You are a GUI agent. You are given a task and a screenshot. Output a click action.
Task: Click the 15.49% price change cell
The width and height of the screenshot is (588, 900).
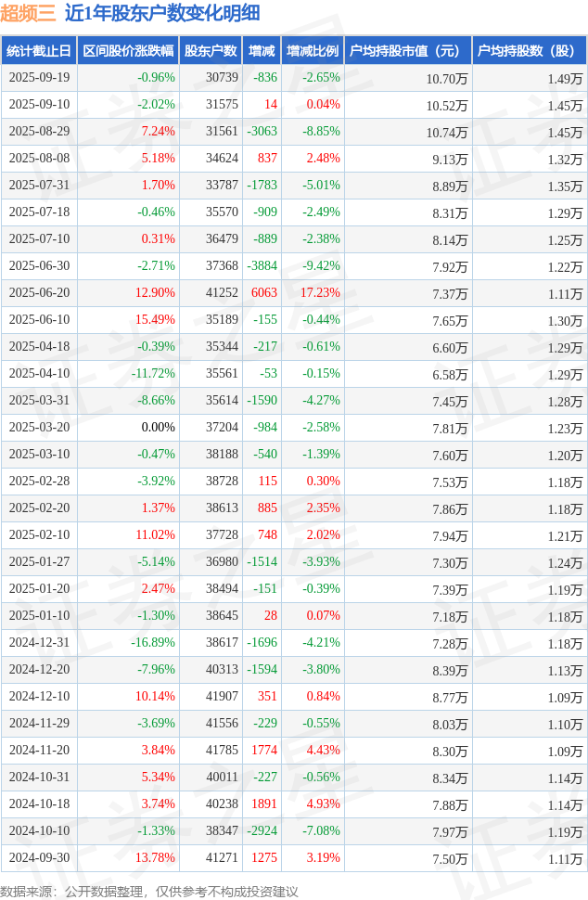[155, 320]
